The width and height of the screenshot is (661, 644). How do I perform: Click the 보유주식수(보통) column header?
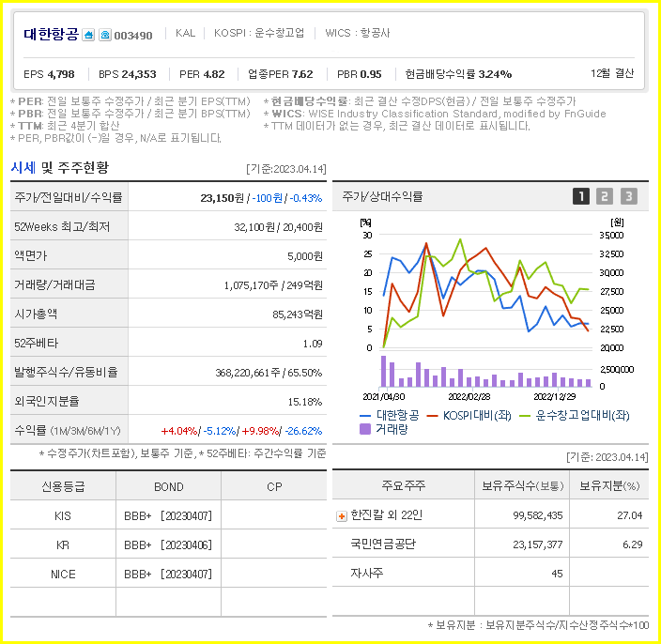pyautogui.click(x=522, y=485)
